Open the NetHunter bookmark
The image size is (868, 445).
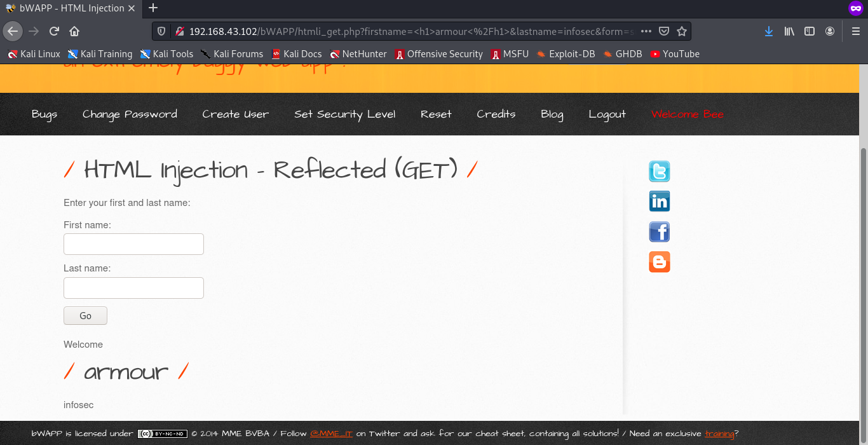click(x=358, y=54)
